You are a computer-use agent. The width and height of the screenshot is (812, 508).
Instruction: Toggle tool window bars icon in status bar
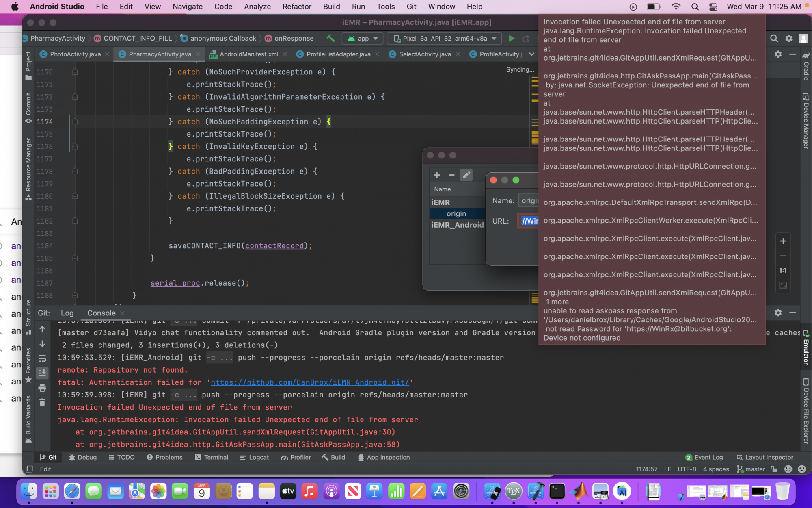point(29,469)
